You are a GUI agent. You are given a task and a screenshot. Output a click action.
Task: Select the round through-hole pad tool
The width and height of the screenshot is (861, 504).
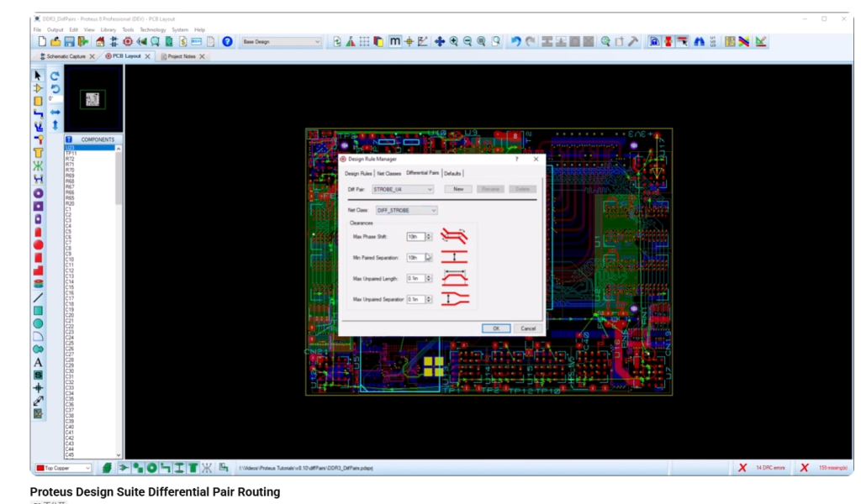coord(38,193)
